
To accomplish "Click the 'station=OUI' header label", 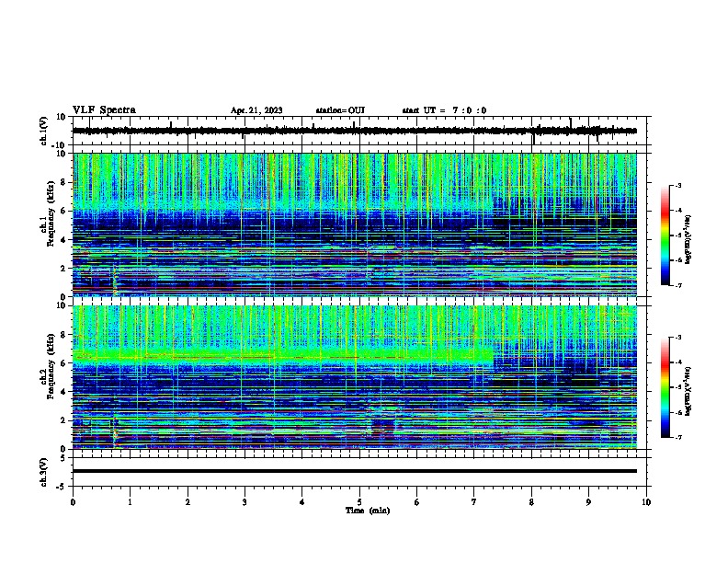I will 340,110.
